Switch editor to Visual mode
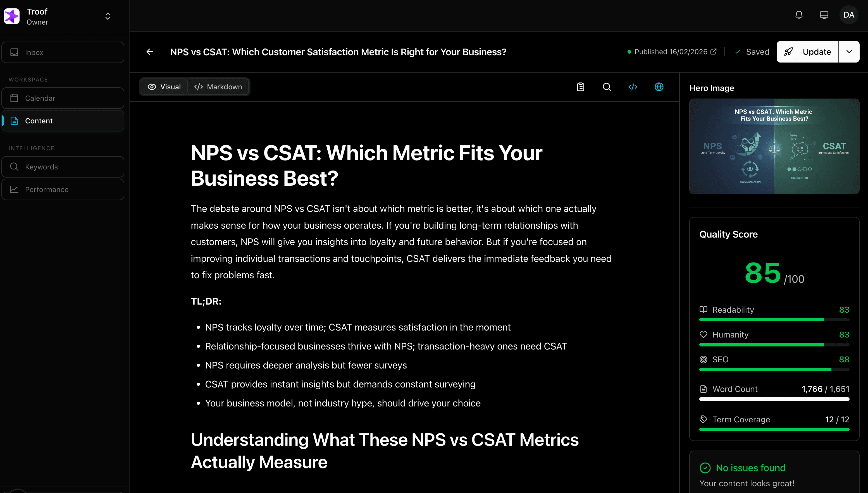Screen dimensions: 868x493 coord(164,87)
